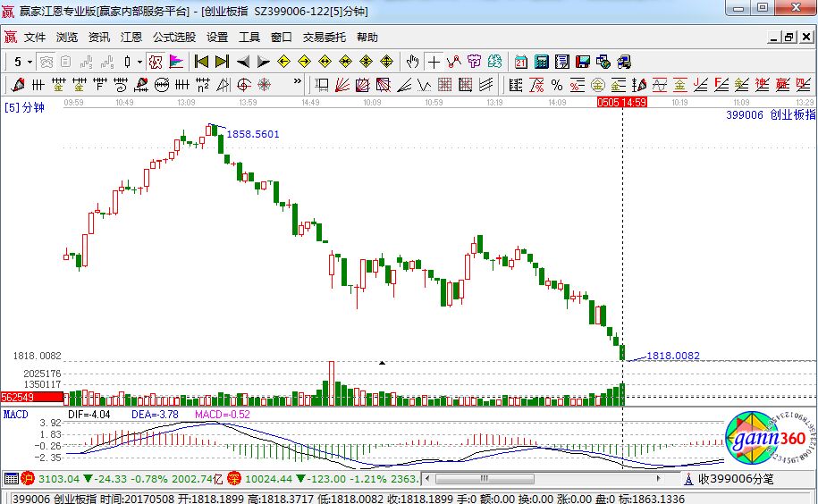
Task: Jump to first bar with skip-back icon
Action: (201, 62)
